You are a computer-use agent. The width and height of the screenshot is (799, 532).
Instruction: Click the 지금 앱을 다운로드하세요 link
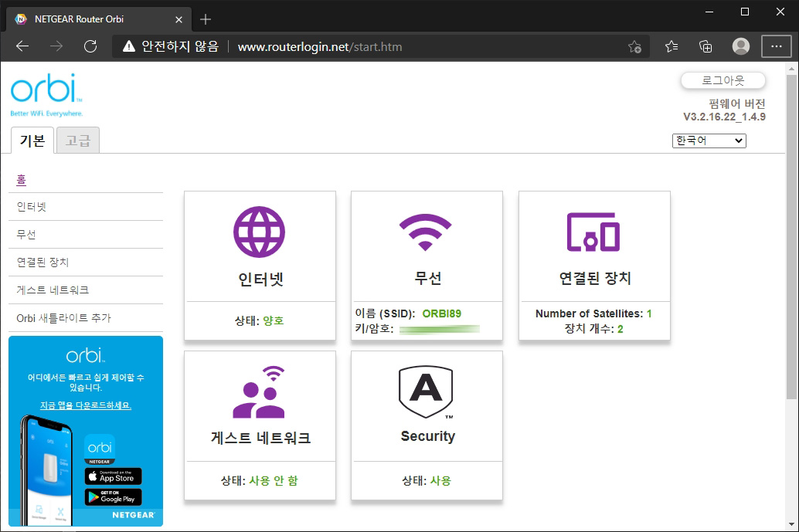(x=86, y=405)
